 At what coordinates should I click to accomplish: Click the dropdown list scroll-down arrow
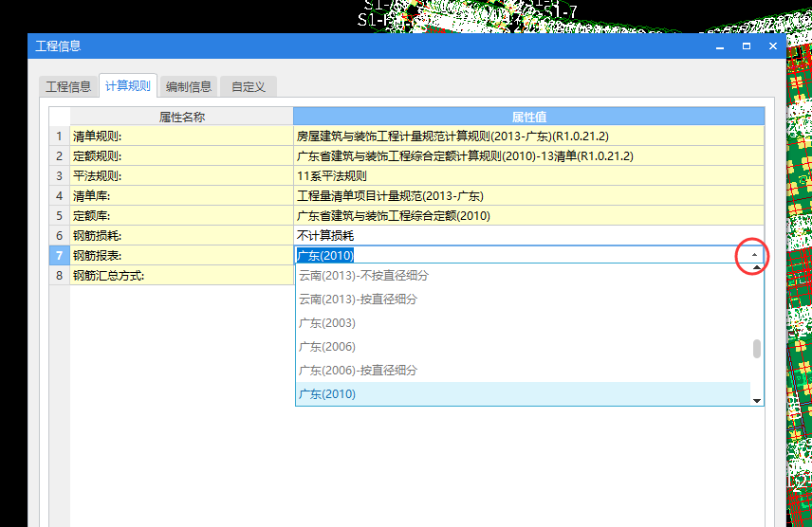757,401
